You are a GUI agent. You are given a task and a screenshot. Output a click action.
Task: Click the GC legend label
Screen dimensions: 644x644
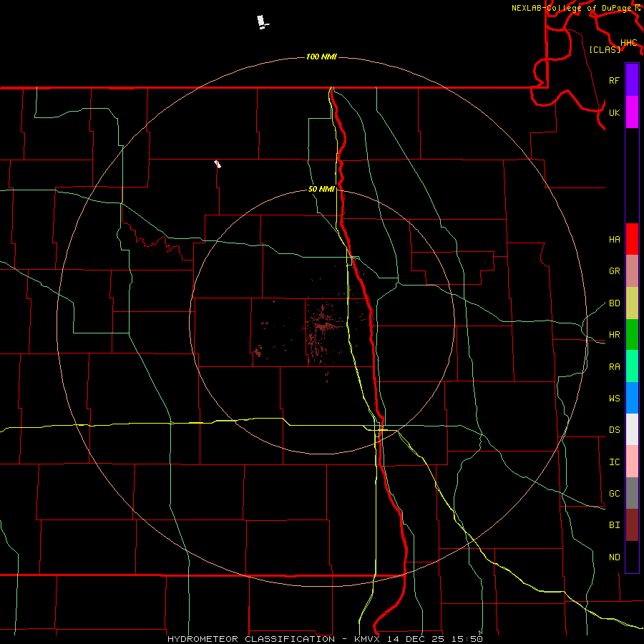614,493
